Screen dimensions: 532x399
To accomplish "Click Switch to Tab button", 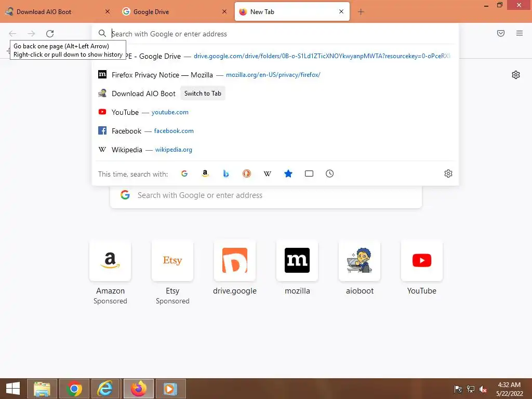I will point(203,94).
